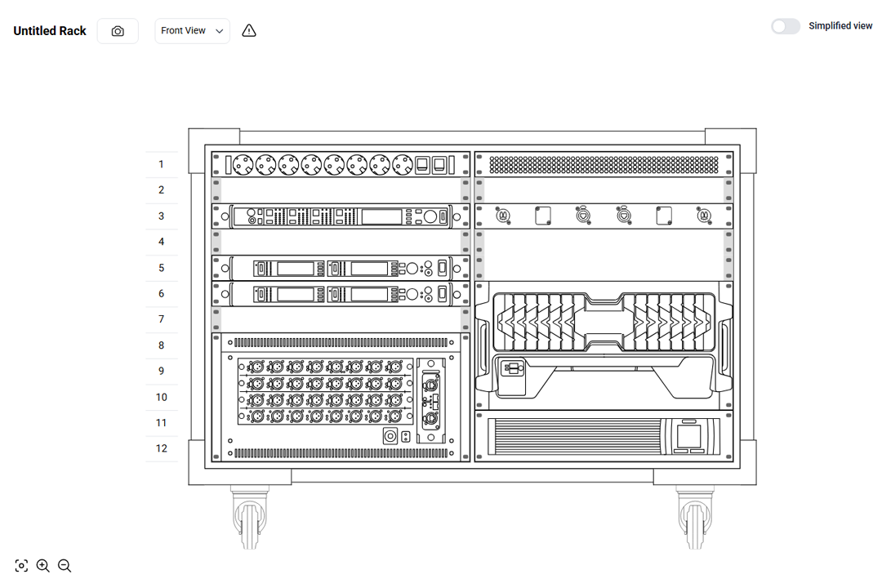This screenshot has height=588, width=882.
Task: Select the vented panel at top right
Action: [x=604, y=164]
